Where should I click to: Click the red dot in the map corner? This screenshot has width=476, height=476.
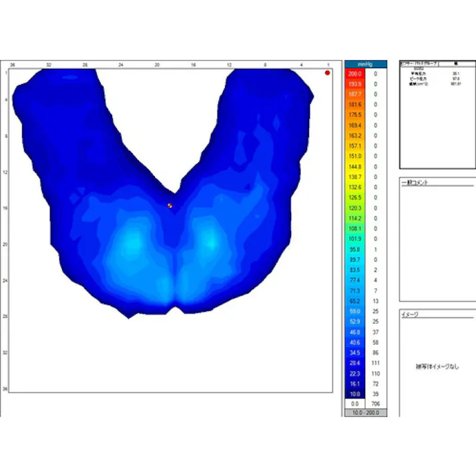(327, 73)
